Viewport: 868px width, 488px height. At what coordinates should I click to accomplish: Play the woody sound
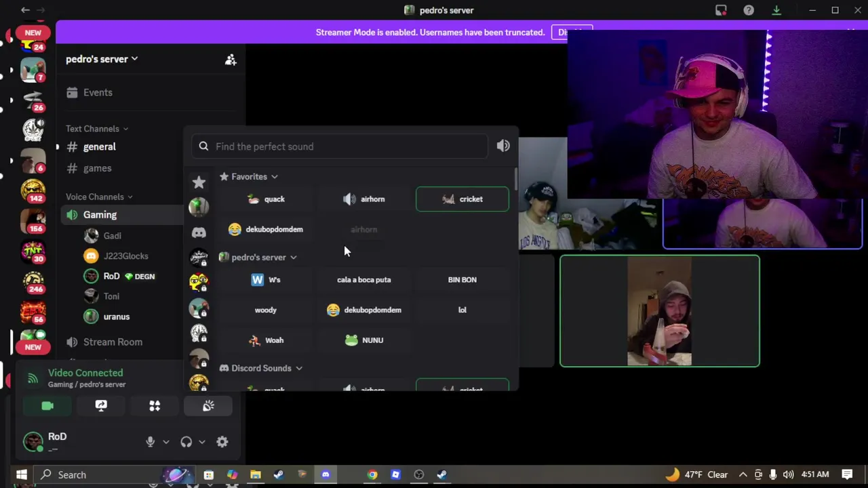coord(265,310)
